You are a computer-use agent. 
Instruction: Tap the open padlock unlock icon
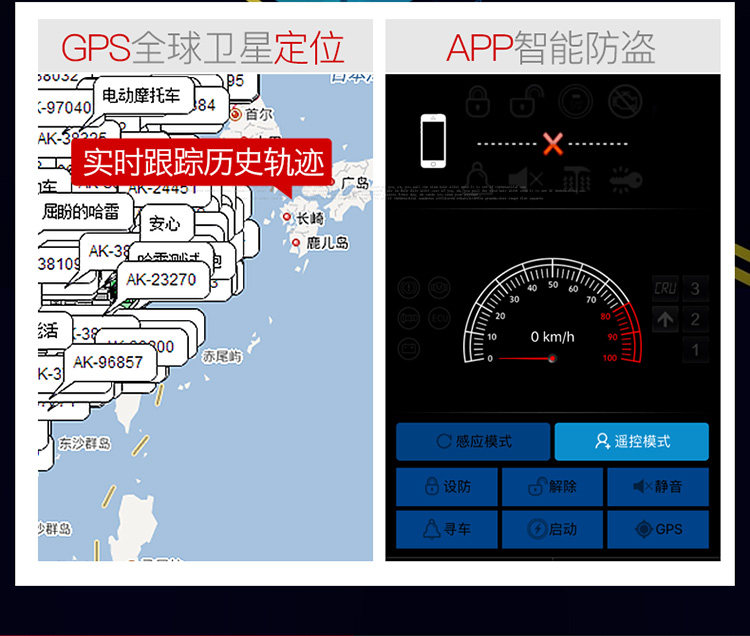(x=526, y=101)
